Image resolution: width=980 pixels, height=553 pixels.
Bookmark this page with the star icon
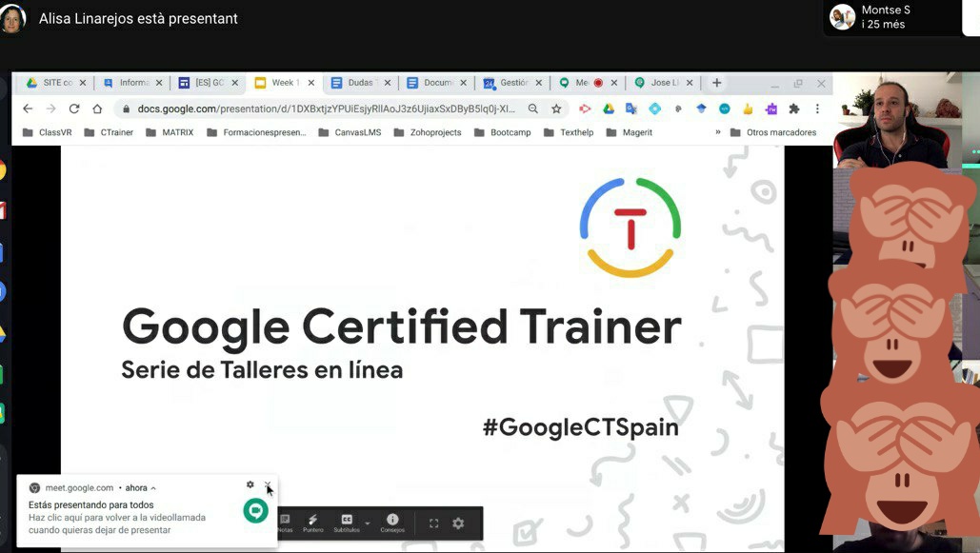click(556, 109)
